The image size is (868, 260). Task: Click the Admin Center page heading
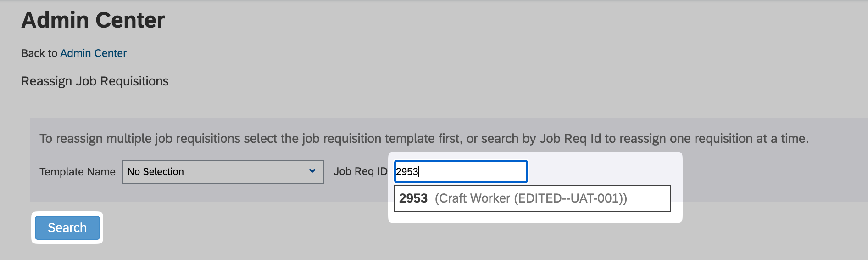tap(93, 20)
